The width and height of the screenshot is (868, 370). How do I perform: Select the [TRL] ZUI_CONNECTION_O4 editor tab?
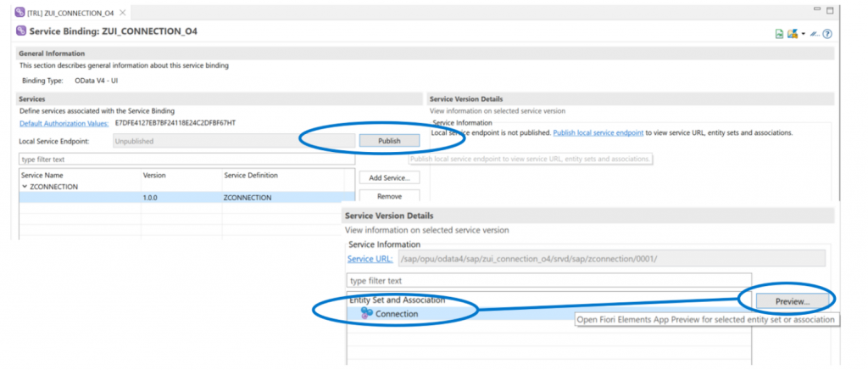click(x=70, y=12)
